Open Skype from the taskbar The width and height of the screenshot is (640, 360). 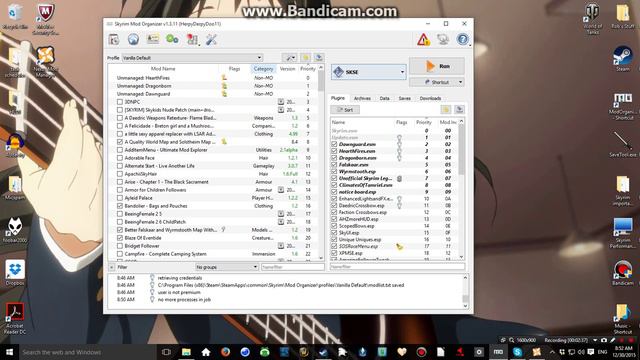pos(517,352)
